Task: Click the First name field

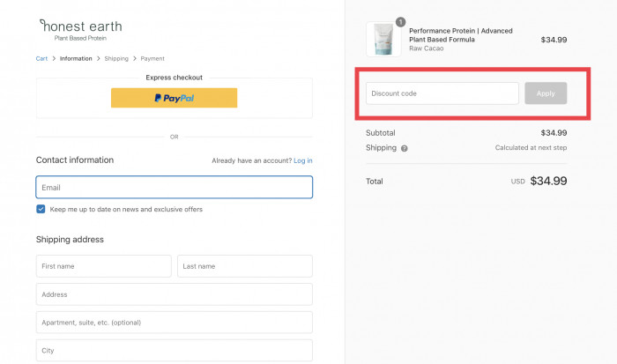Action: tap(103, 266)
